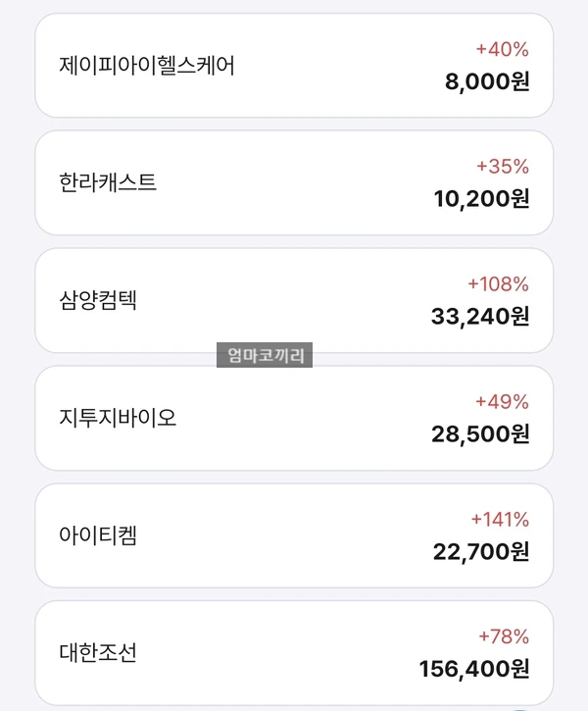Click the +49% return label
The image size is (588, 711).
(x=502, y=401)
